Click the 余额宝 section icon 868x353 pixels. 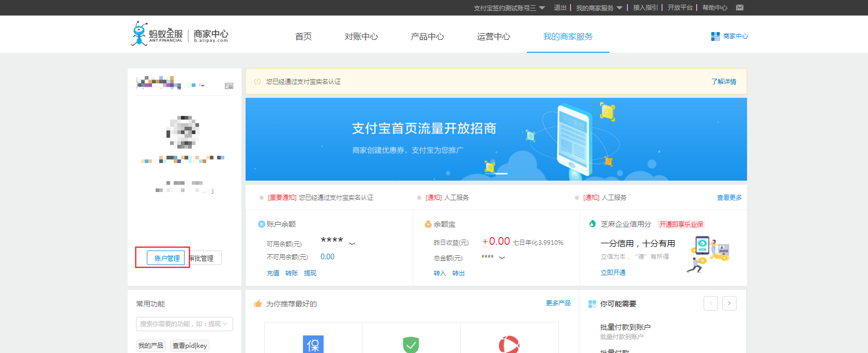coord(428,224)
